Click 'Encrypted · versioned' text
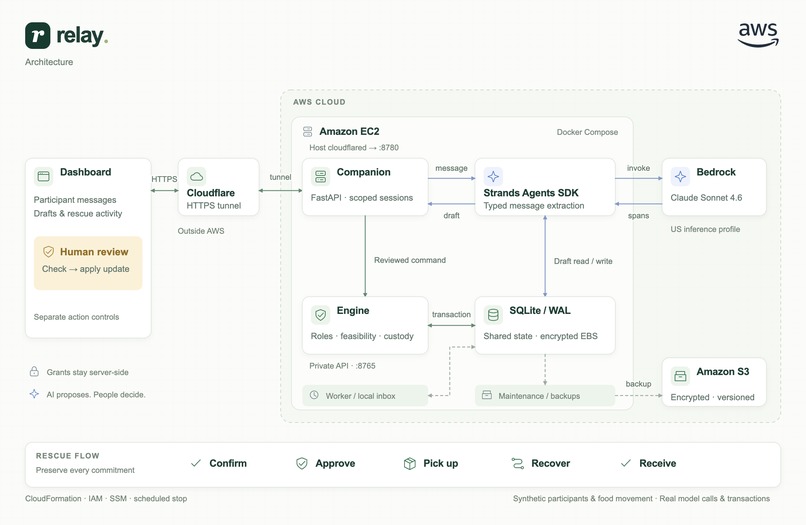 [x=712, y=397]
